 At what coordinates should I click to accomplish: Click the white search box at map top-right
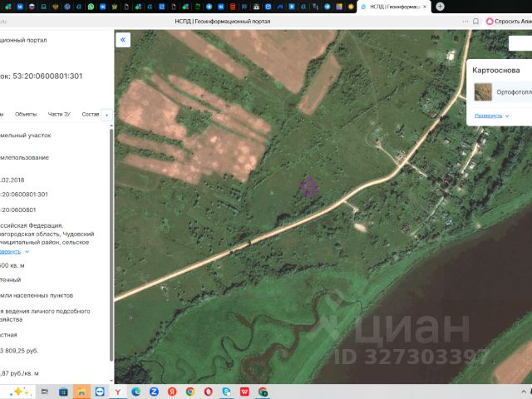coord(520,43)
